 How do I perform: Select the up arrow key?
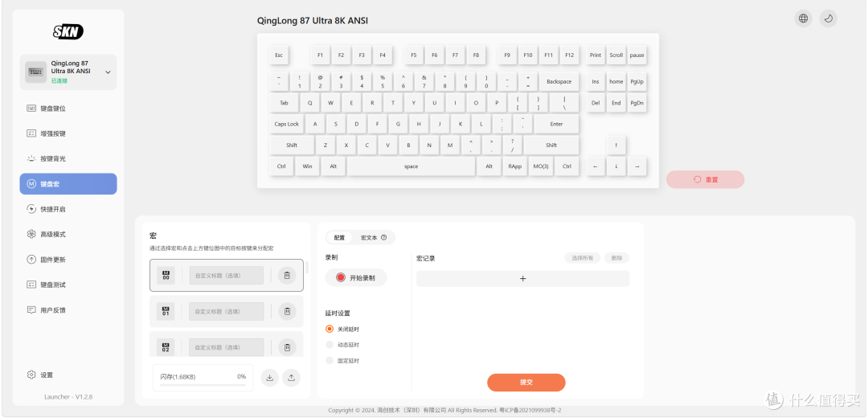[616, 145]
